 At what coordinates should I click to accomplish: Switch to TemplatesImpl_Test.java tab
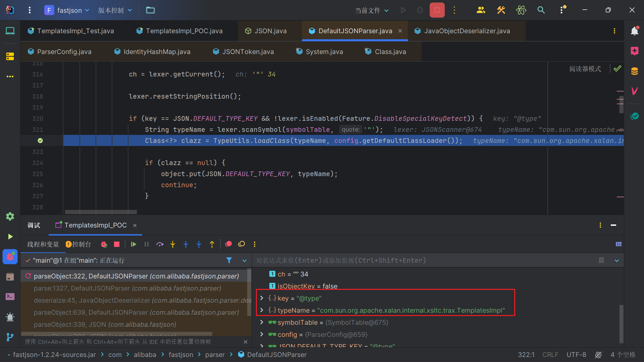coord(71,31)
